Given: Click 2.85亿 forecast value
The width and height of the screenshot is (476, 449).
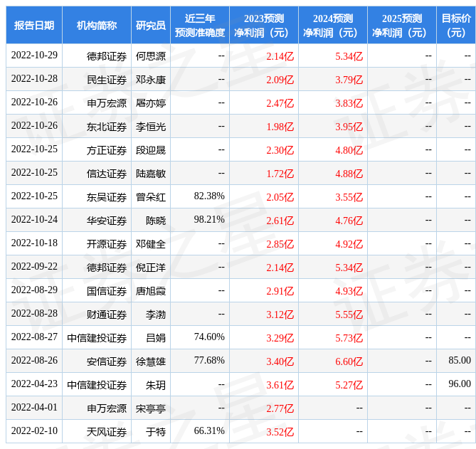Looking at the screenshot, I should 280,244.
